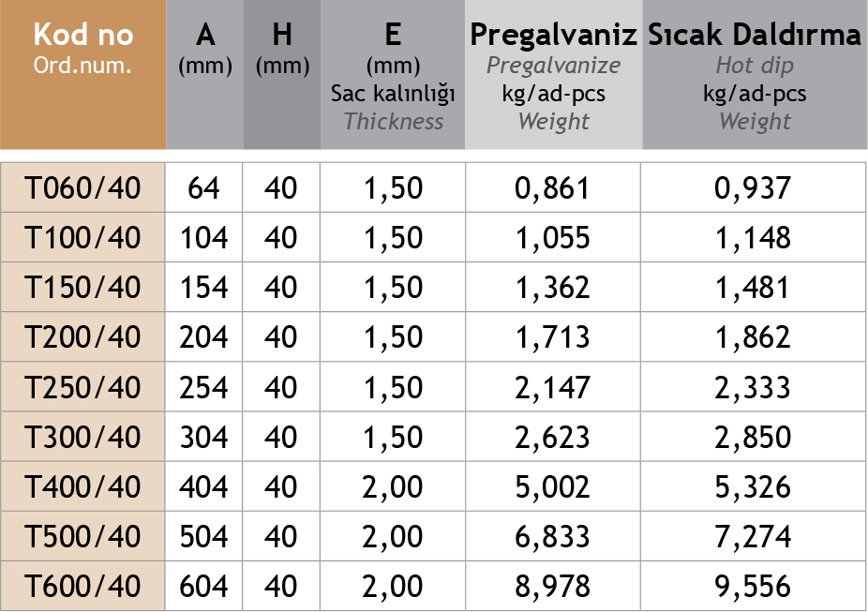Select the T500/40 code cell
This screenshot has width=868, height=612.
(82, 537)
